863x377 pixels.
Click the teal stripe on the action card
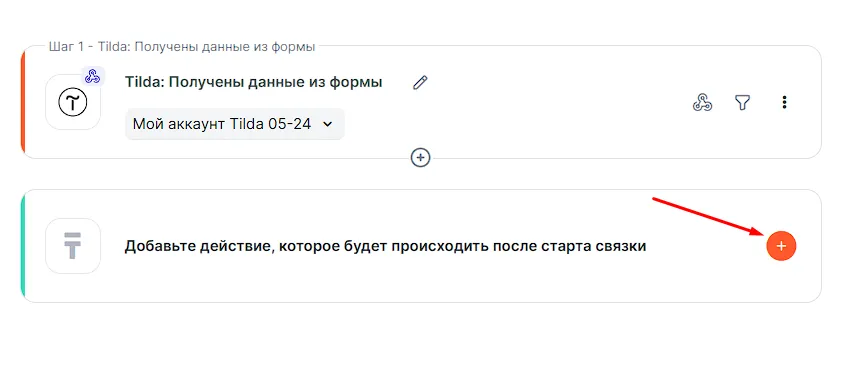click(x=23, y=246)
